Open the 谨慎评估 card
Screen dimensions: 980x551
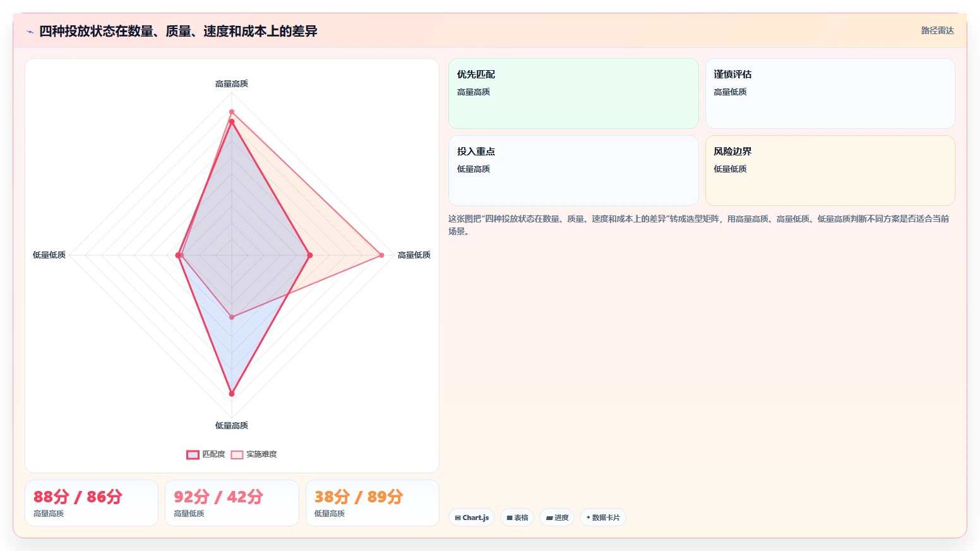pos(830,94)
